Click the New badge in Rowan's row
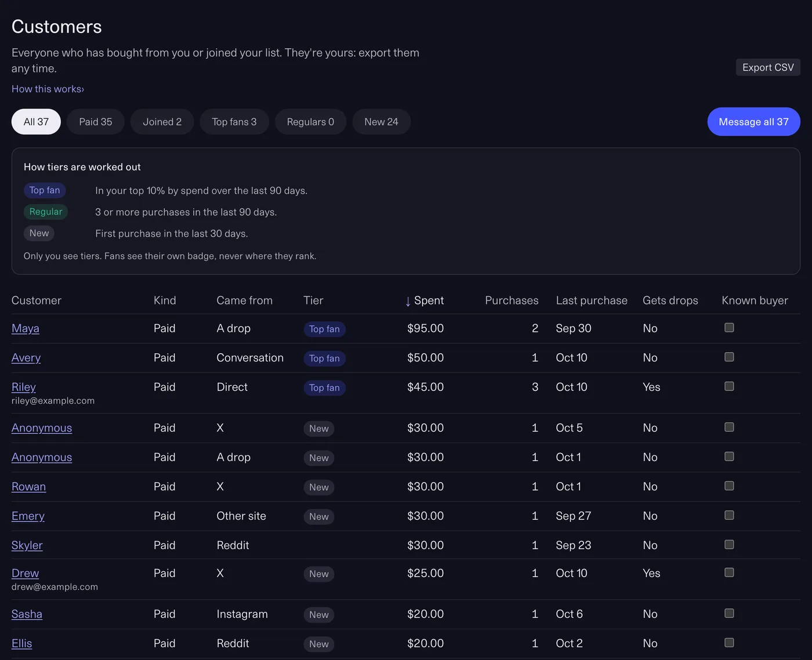The height and width of the screenshot is (660, 812). point(318,487)
